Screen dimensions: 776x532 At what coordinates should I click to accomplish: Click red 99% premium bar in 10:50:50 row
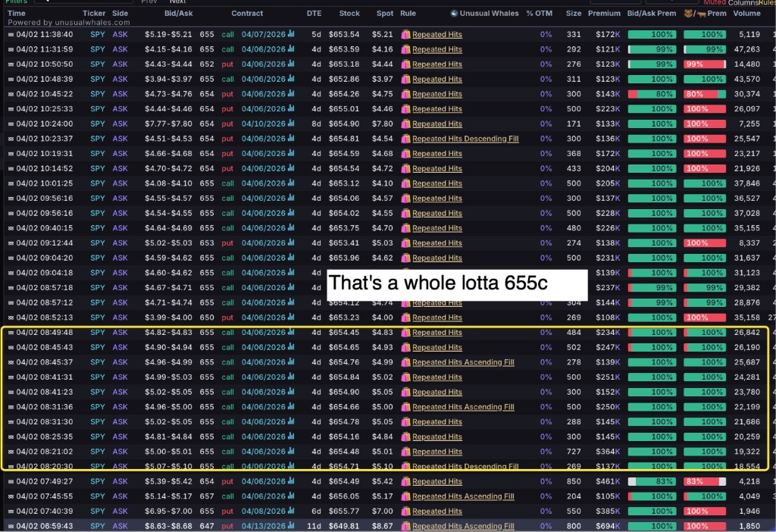pyautogui.click(x=705, y=64)
